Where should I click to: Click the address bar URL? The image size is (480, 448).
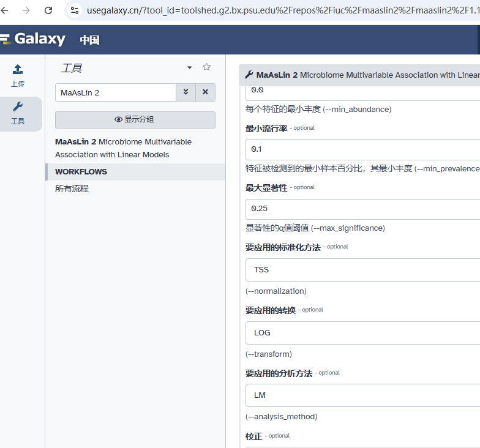coord(283,10)
